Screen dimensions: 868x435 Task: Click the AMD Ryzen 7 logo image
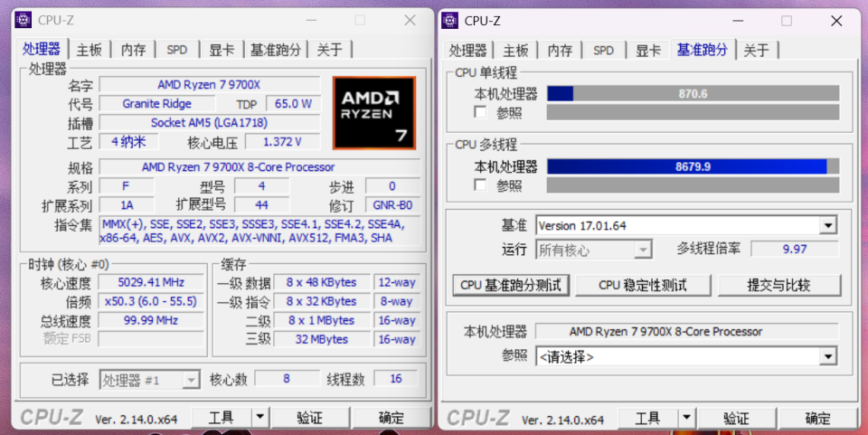(373, 112)
